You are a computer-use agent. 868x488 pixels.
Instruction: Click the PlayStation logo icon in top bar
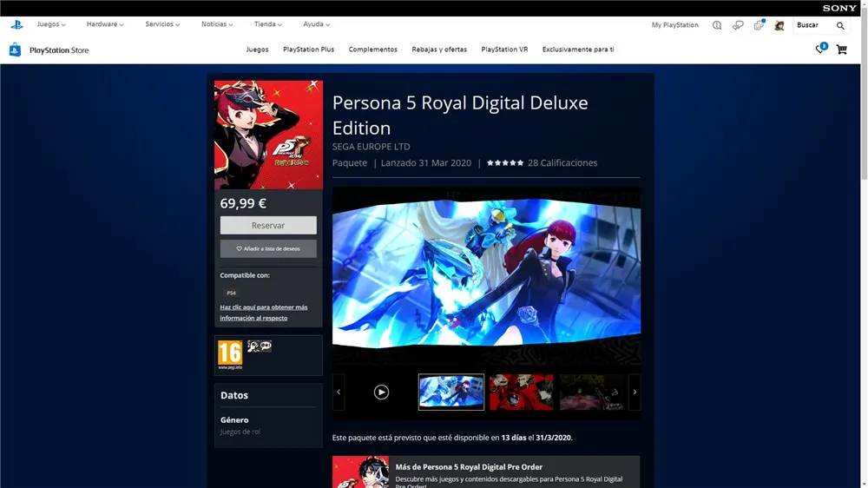tap(16, 24)
